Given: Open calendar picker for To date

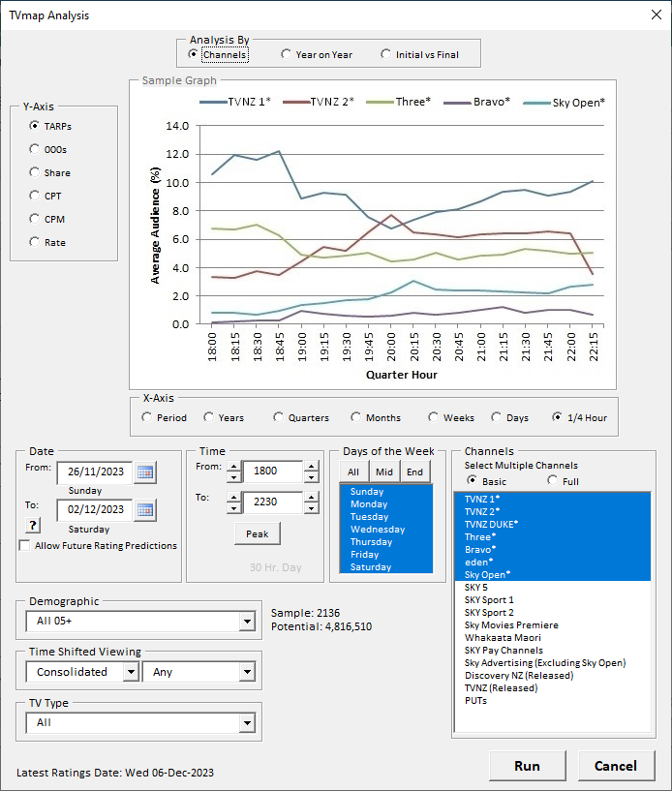Looking at the screenshot, I should tap(145, 509).
